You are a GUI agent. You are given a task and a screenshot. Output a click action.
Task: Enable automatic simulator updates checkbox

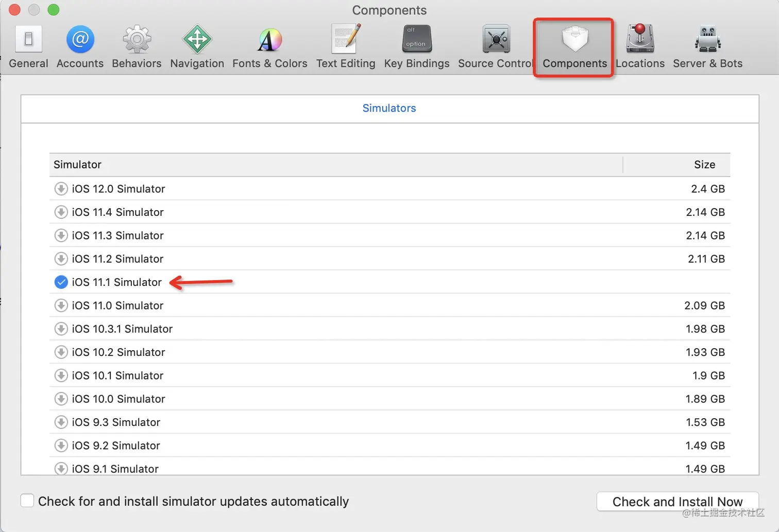[27, 500]
